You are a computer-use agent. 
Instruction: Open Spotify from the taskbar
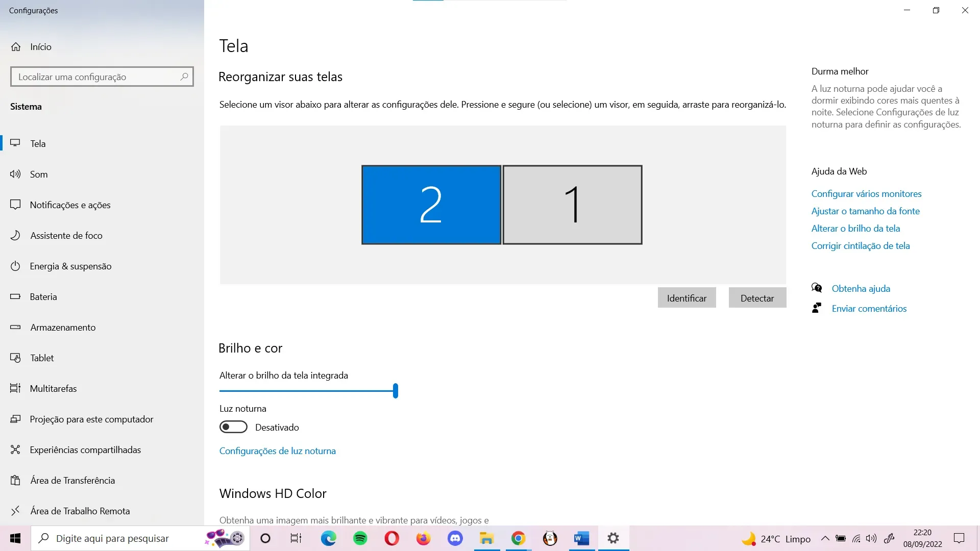pyautogui.click(x=360, y=538)
